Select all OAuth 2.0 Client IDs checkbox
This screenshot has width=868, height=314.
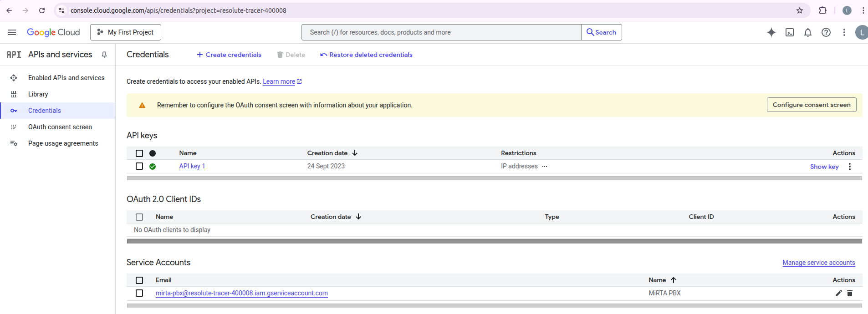(x=139, y=217)
